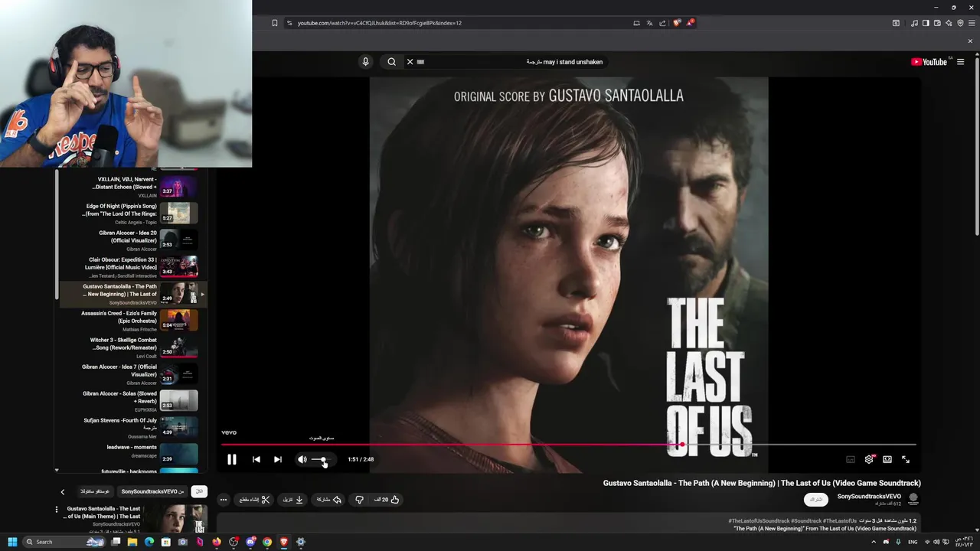Click the Share button under the video
980x551 pixels.
329,500
